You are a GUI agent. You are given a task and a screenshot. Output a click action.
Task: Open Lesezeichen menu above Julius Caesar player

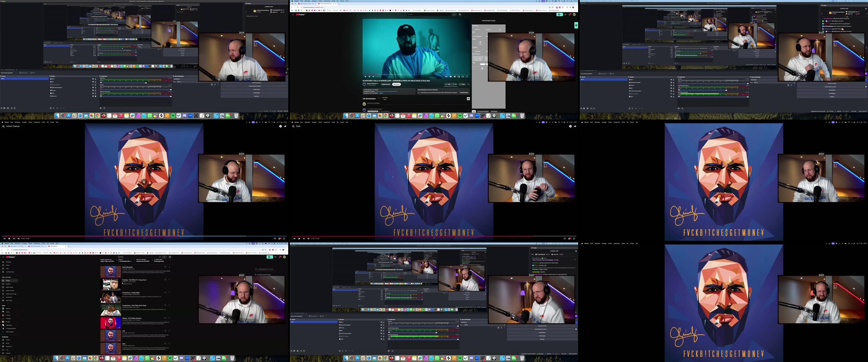tap(37, 122)
